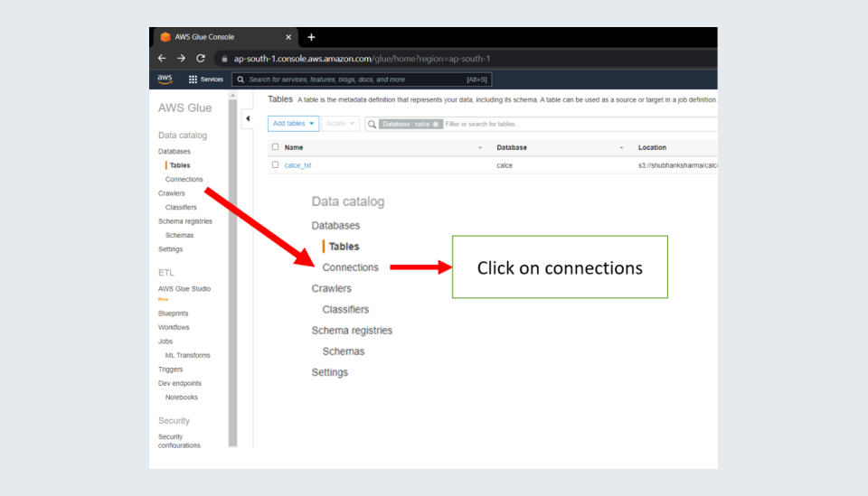The image size is (868, 496).
Task: Click the sidebar scrollbar up arrow
Action: tap(232, 96)
